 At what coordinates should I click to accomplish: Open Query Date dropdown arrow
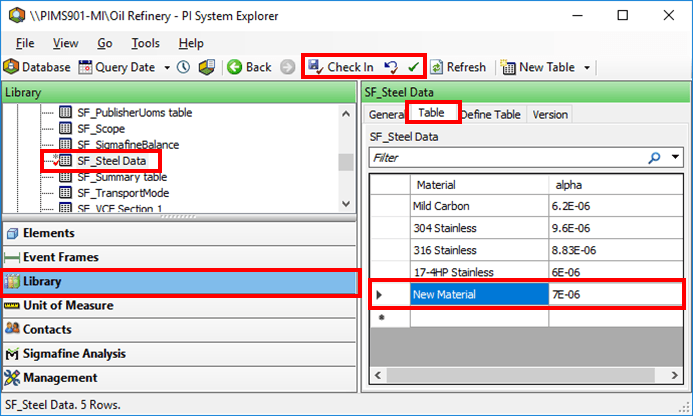(167, 68)
